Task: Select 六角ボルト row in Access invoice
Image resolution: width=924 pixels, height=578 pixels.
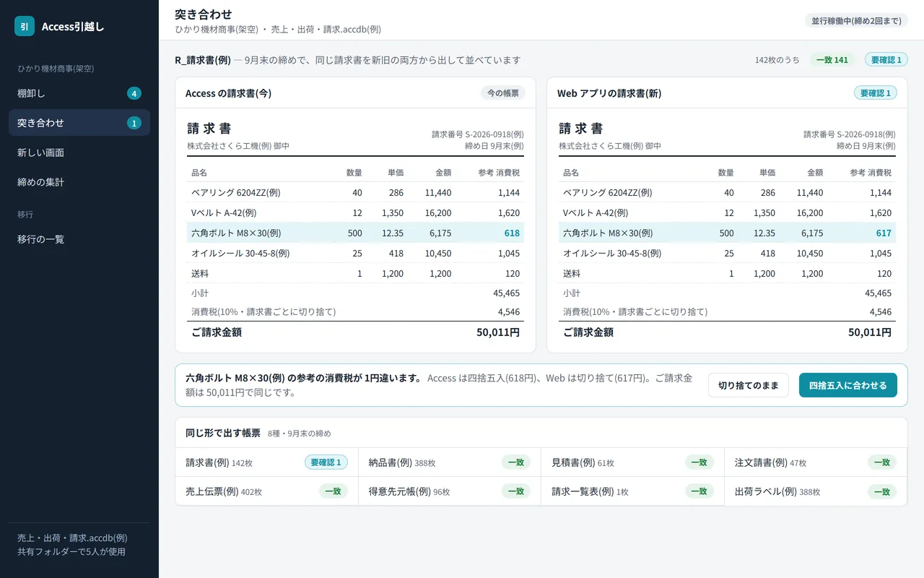Action: click(355, 233)
